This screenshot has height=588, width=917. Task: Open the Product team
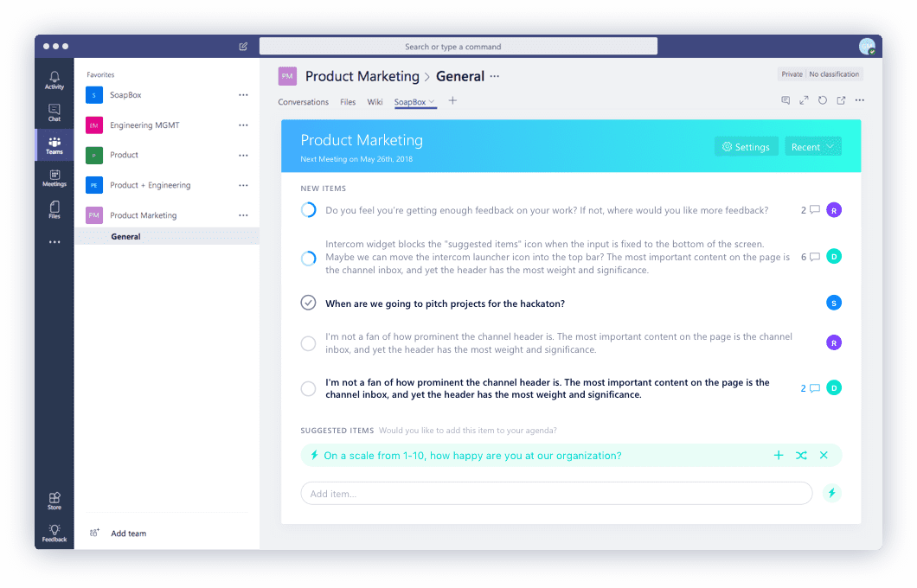coord(124,155)
